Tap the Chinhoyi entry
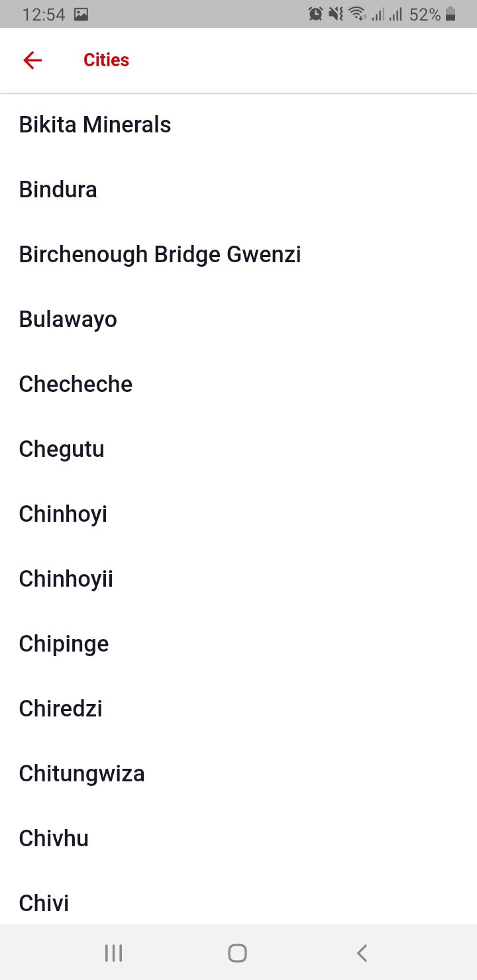 coord(63,514)
